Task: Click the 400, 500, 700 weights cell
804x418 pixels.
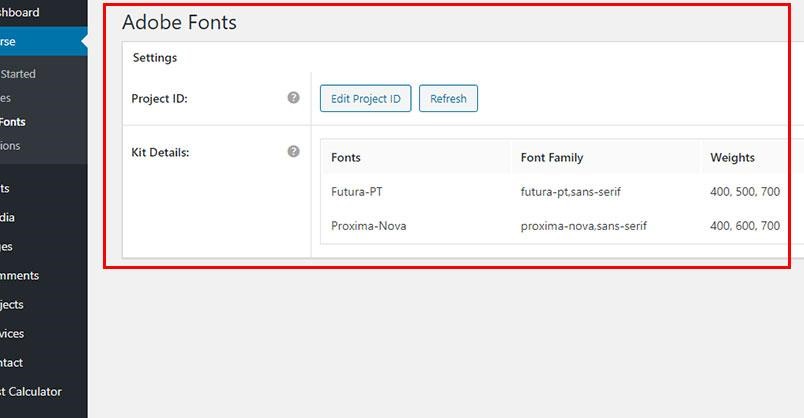Action: (745, 192)
